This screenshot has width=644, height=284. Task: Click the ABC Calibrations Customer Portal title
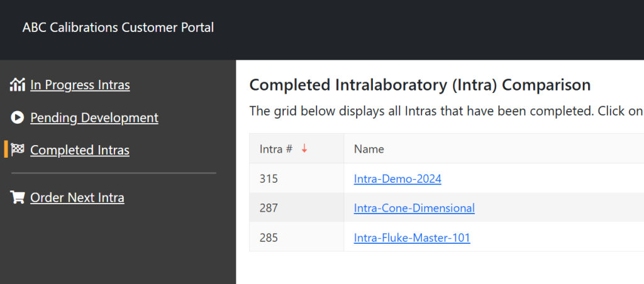(118, 28)
